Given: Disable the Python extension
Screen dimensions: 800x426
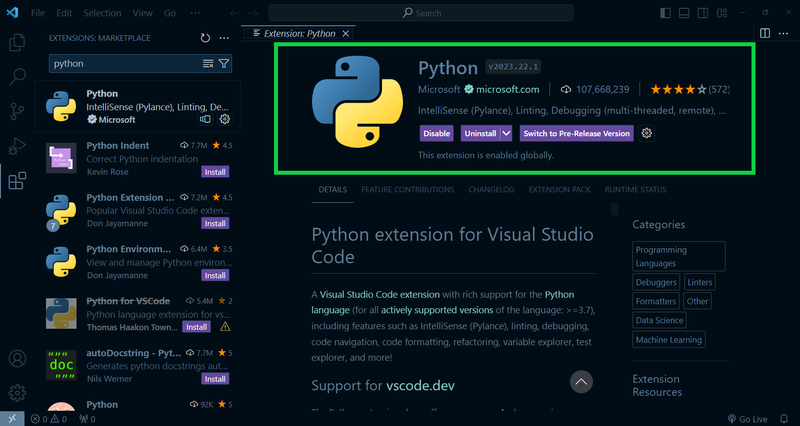Looking at the screenshot, I should click(437, 133).
